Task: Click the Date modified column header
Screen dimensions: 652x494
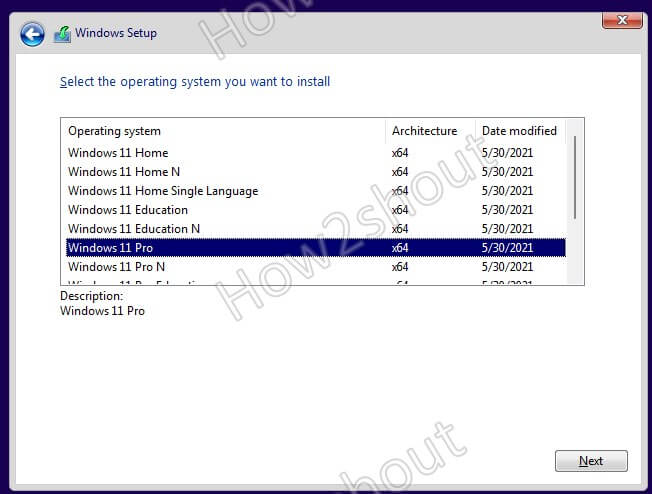Action: click(521, 131)
